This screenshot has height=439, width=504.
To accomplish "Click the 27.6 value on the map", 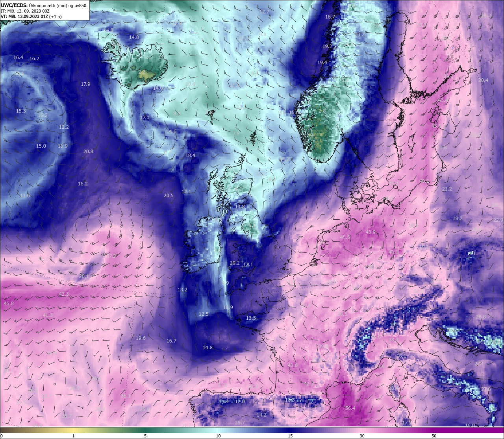I will [486, 389].
